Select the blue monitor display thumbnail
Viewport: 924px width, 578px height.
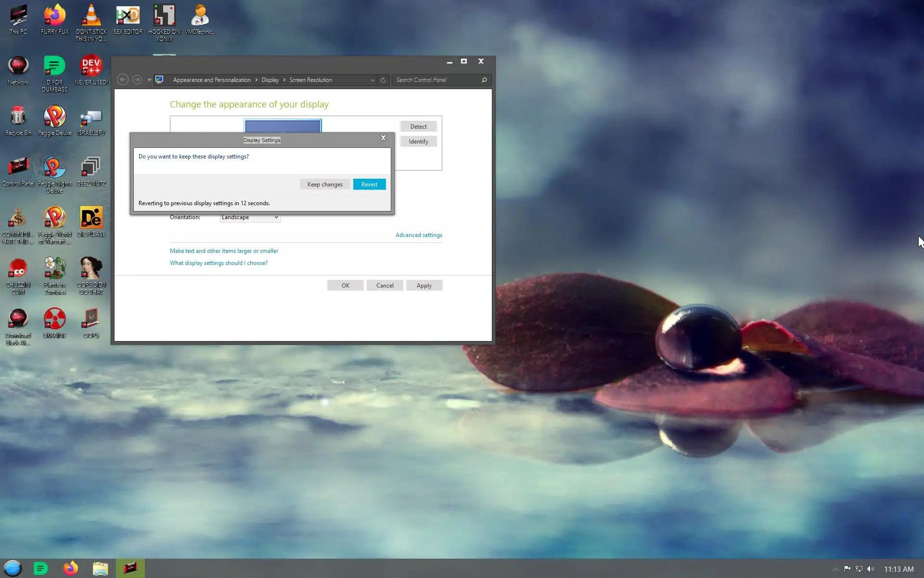coord(282,126)
